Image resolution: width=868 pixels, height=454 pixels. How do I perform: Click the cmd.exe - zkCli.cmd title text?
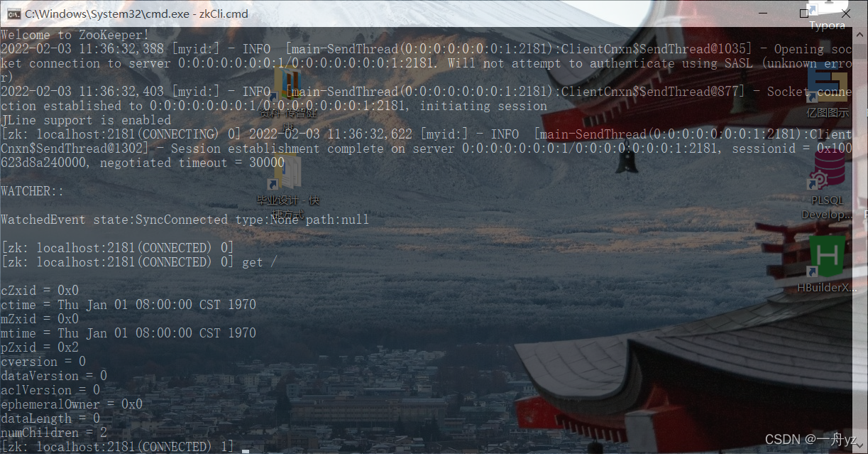(137, 13)
